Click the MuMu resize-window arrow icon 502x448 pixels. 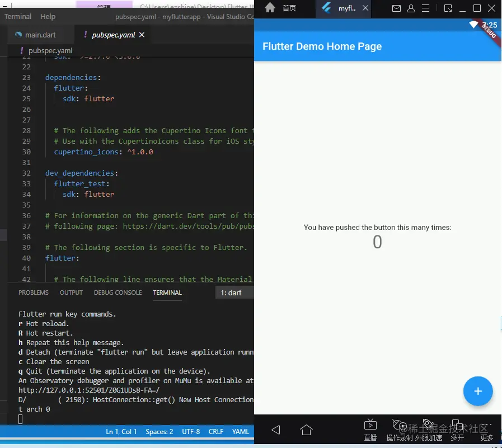[x=448, y=8]
